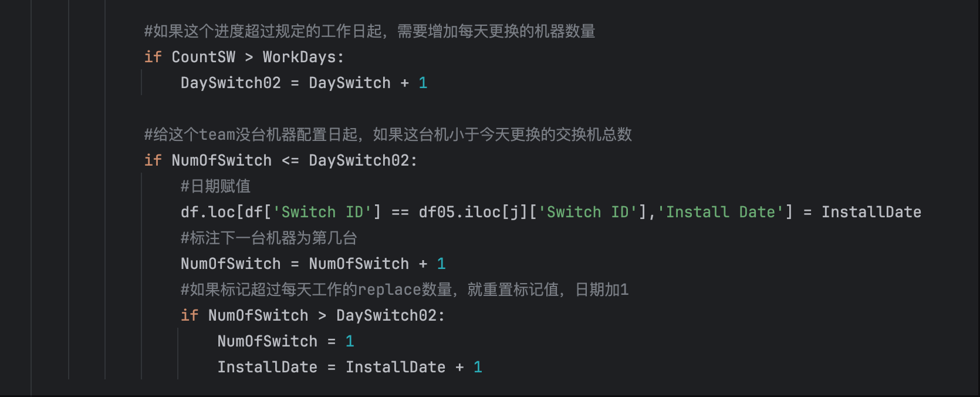The image size is (980, 397).
Task: Place cursor on 'DaySwitch02 = DaySwitch + 1'
Action: [304, 83]
